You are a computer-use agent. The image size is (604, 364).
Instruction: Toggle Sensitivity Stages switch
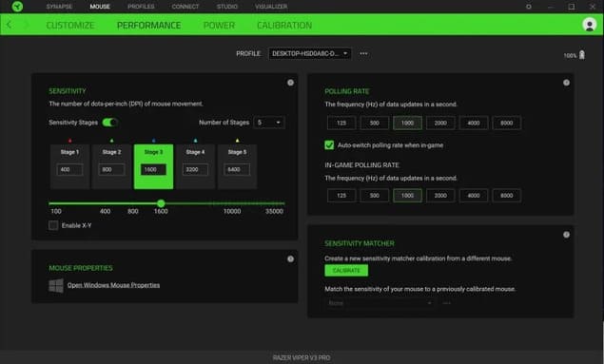click(x=109, y=123)
